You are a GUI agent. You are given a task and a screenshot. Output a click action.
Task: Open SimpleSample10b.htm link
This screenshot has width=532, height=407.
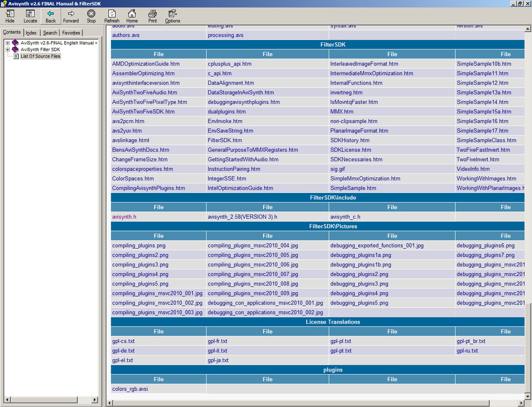tap(484, 64)
